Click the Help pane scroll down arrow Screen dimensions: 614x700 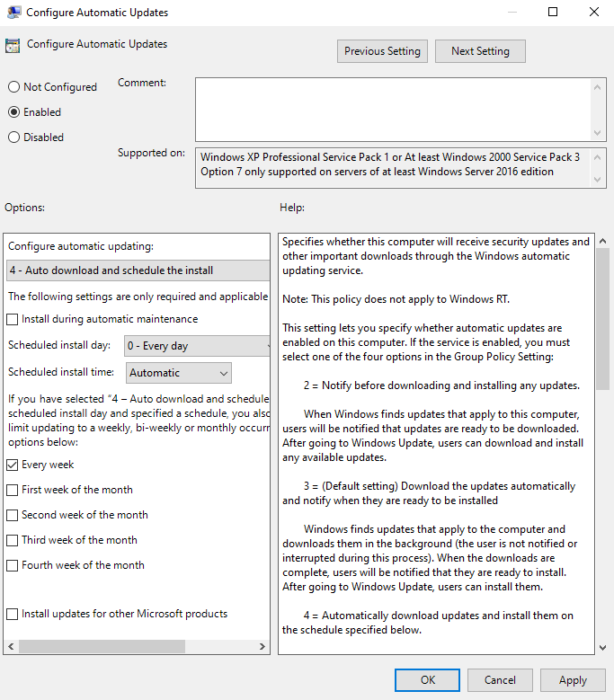[602, 648]
